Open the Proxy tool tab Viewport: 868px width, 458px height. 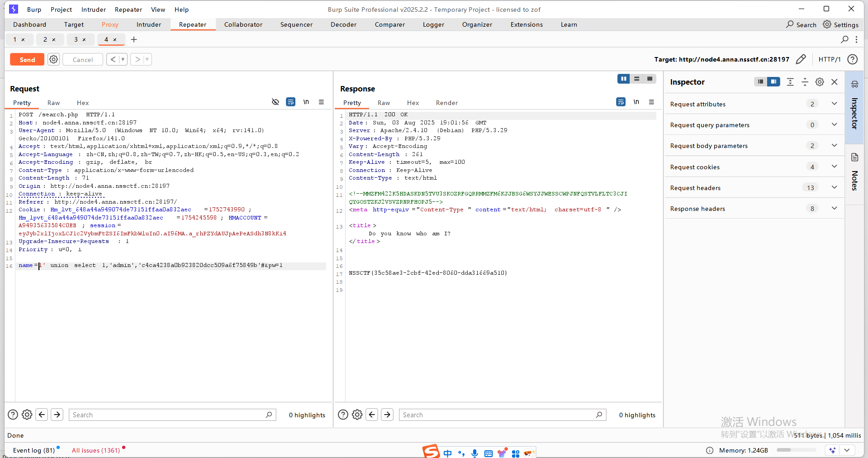[110, 24]
